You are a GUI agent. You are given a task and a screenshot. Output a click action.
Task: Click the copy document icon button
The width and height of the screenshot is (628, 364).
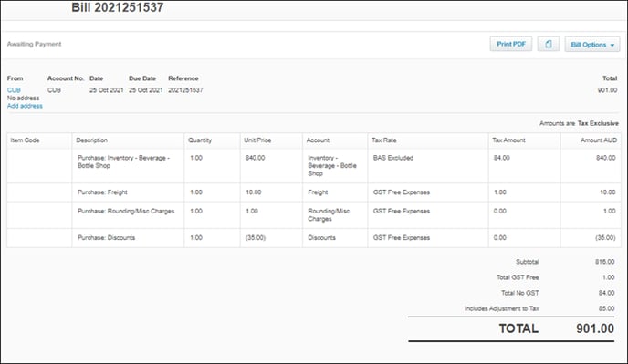pos(549,44)
